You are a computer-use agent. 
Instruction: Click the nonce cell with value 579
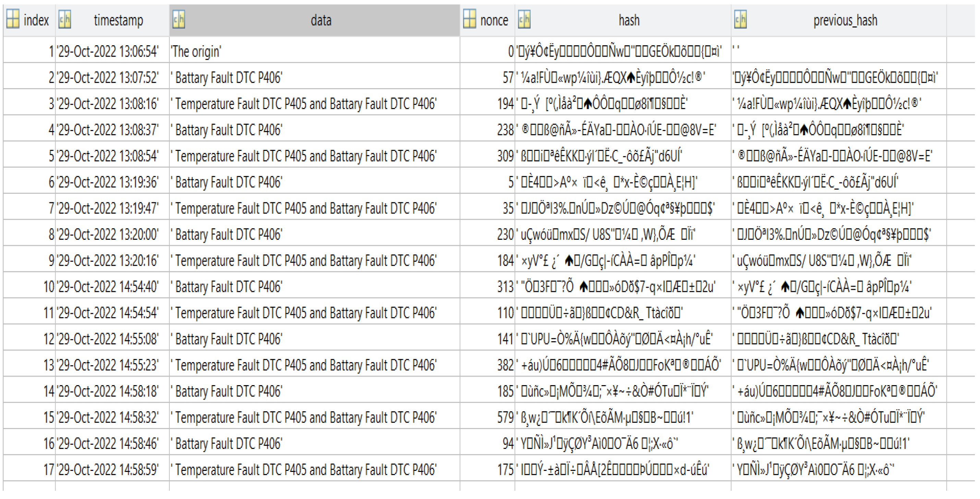[505, 417]
